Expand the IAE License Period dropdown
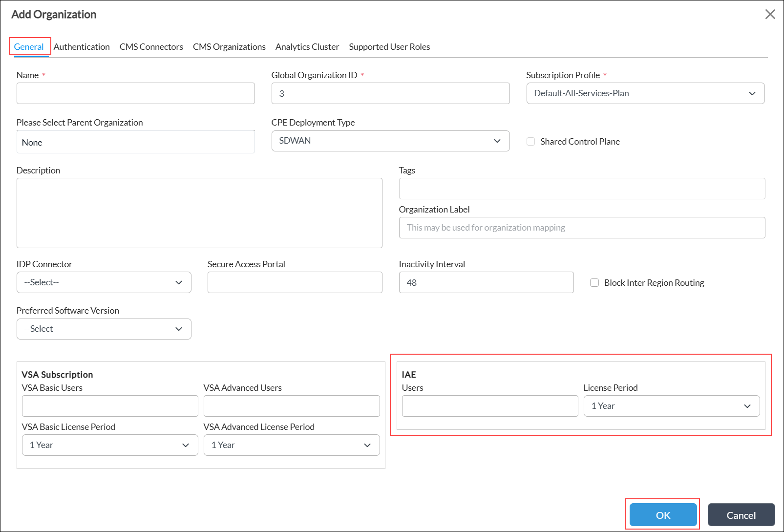Image resolution: width=784 pixels, height=532 pixels. [671, 406]
